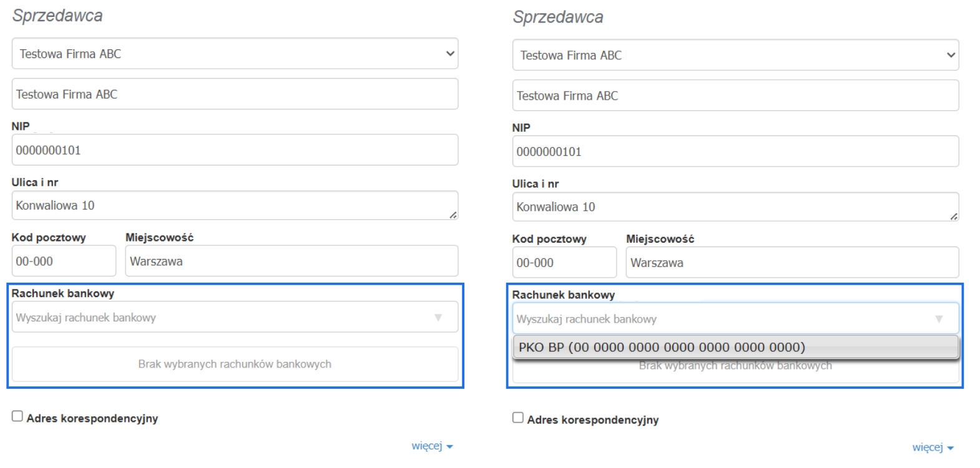Click the left NIP input field
980x468 pixels.
(x=235, y=150)
